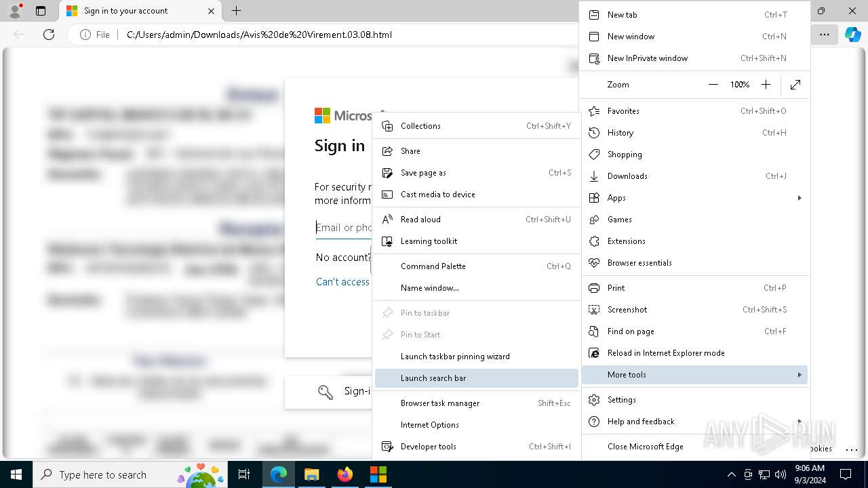
Task: Open Task View on the taskbar
Action: click(245, 474)
